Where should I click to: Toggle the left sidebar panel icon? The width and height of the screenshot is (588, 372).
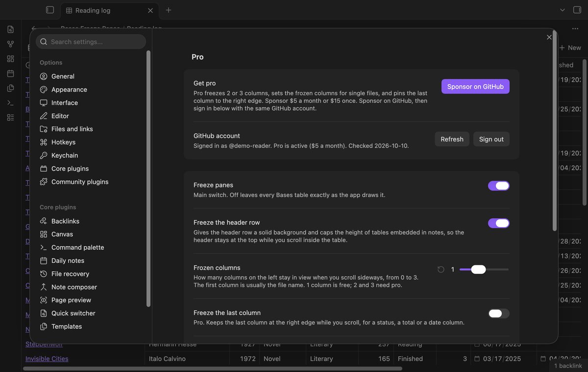pos(49,10)
